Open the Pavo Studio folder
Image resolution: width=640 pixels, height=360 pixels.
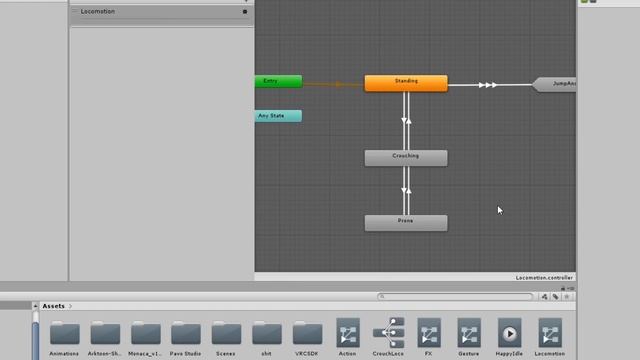pos(186,338)
